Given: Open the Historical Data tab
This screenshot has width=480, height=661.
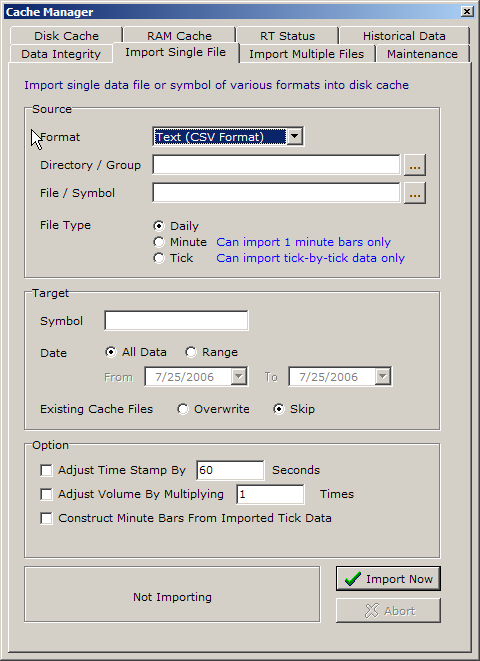Looking at the screenshot, I should (404, 36).
